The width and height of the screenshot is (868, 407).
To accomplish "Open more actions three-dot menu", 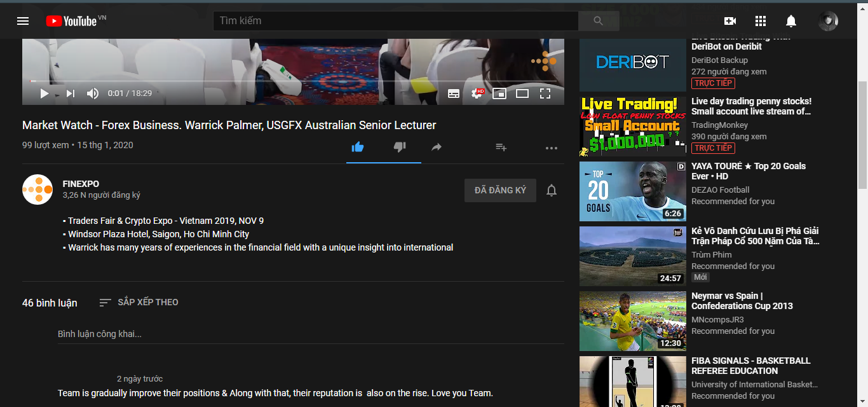I will (551, 148).
